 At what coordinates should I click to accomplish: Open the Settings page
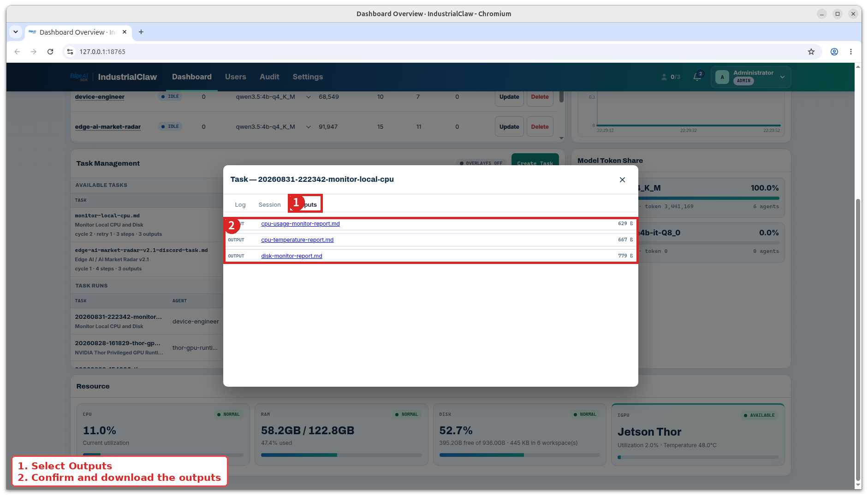pos(308,77)
